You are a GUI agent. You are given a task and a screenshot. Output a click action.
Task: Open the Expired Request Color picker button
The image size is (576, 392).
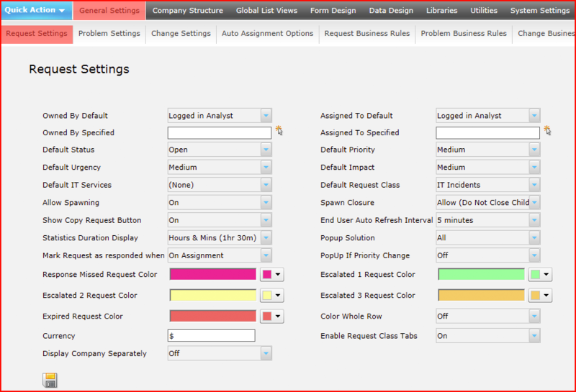point(272,316)
